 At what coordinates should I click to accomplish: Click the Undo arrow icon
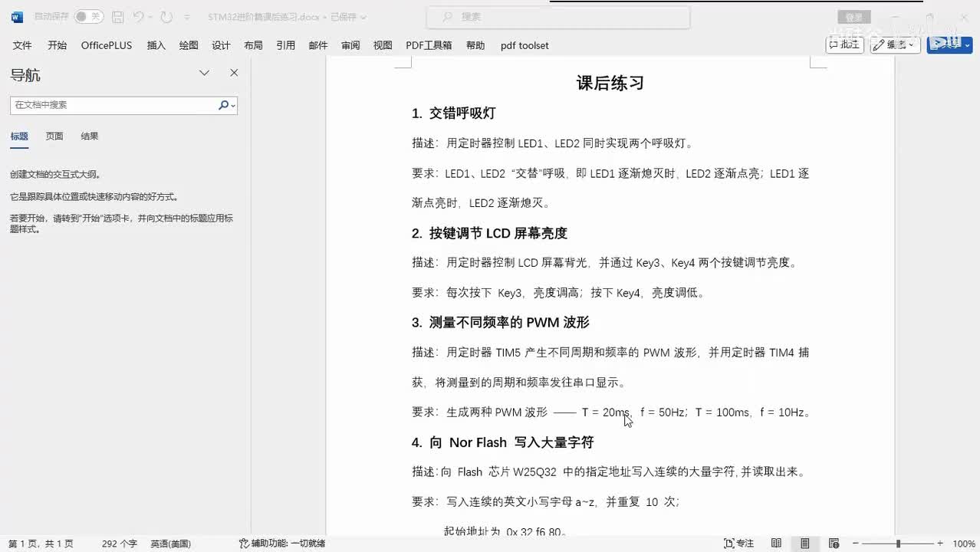tap(138, 16)
